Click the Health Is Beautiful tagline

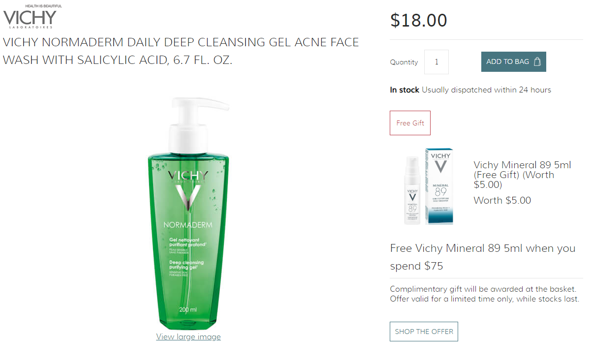tap(43, 6)
